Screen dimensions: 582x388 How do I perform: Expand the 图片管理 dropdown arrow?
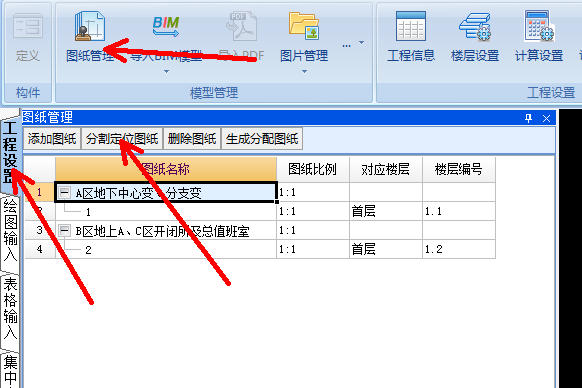[304, 71]
